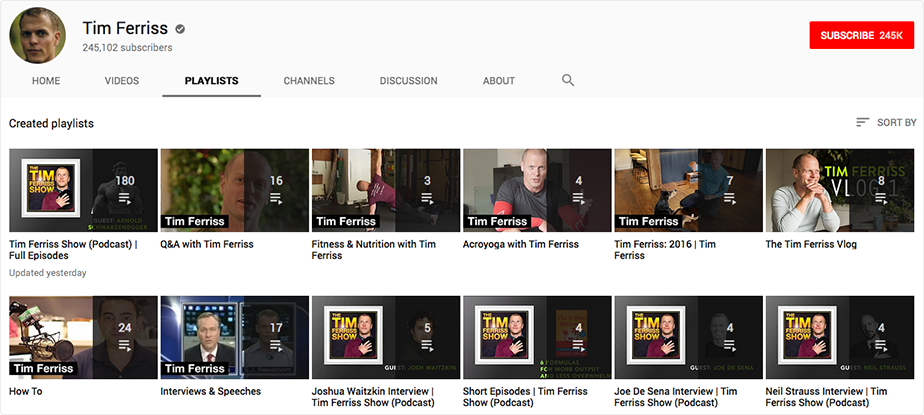Click the Sort By icon

point(862,123)
